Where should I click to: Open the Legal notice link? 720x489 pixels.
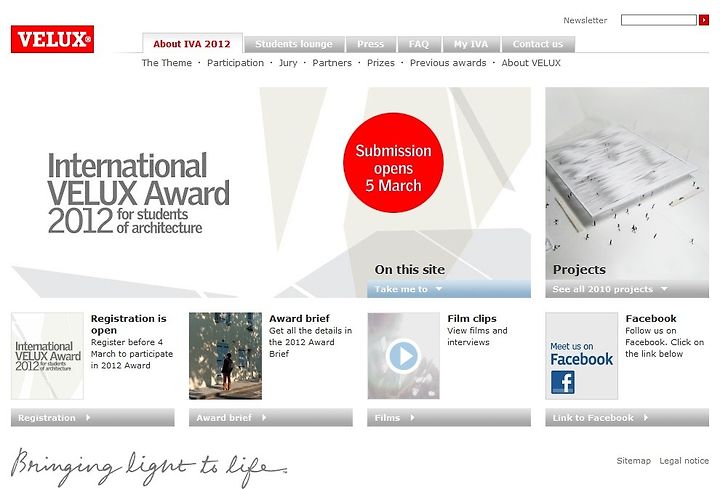click(684, 461)
